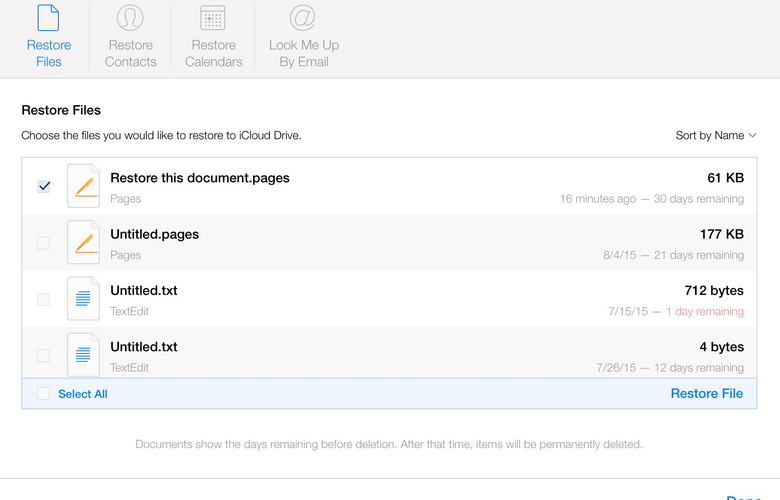This screenshot has width=780, height=500.
Task: Click the Pages label under Untitled.pages
Action: [x=126, y=255]
